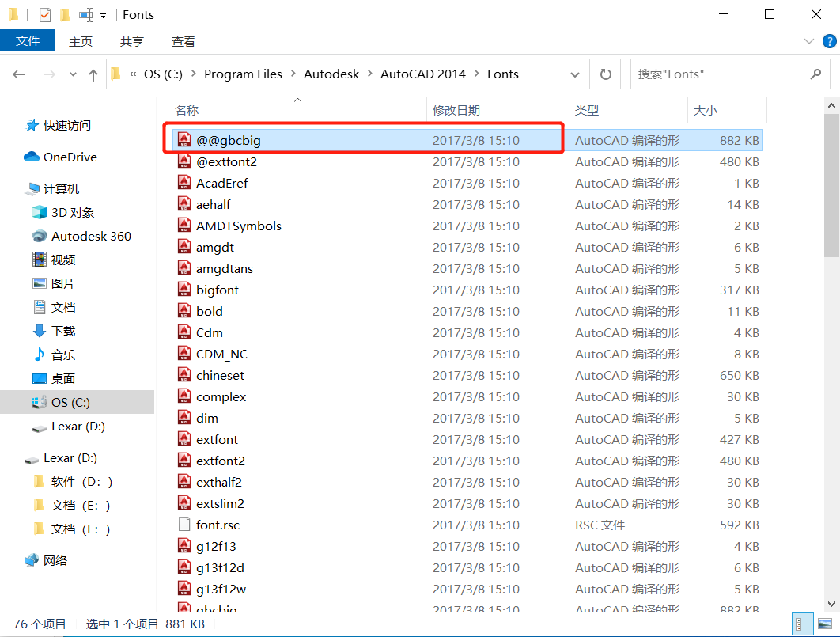Switch to details view in the status bar
The image size is (840, 637).
(x=804, y=624)
